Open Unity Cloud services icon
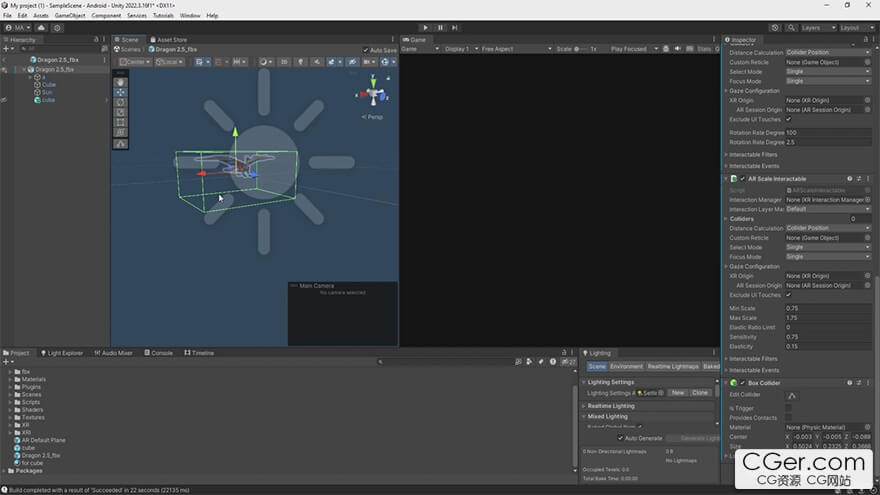 41,28
